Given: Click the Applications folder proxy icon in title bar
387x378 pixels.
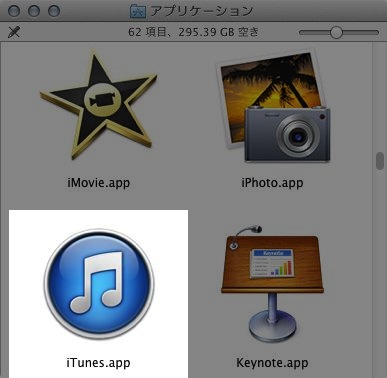Looking at the screenshot, I should (x=138, y=11).
